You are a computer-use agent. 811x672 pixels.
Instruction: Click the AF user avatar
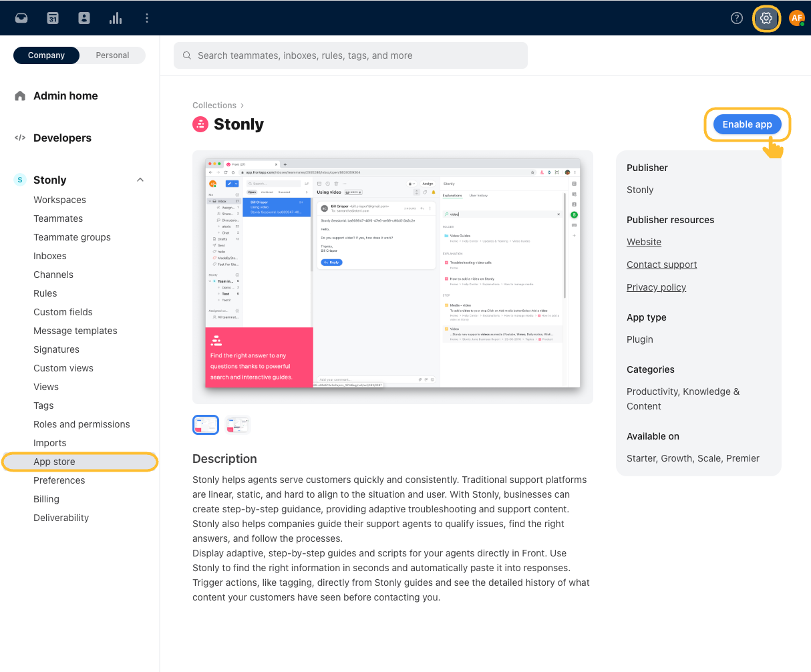pyautogui.click(x=796, y=18)
